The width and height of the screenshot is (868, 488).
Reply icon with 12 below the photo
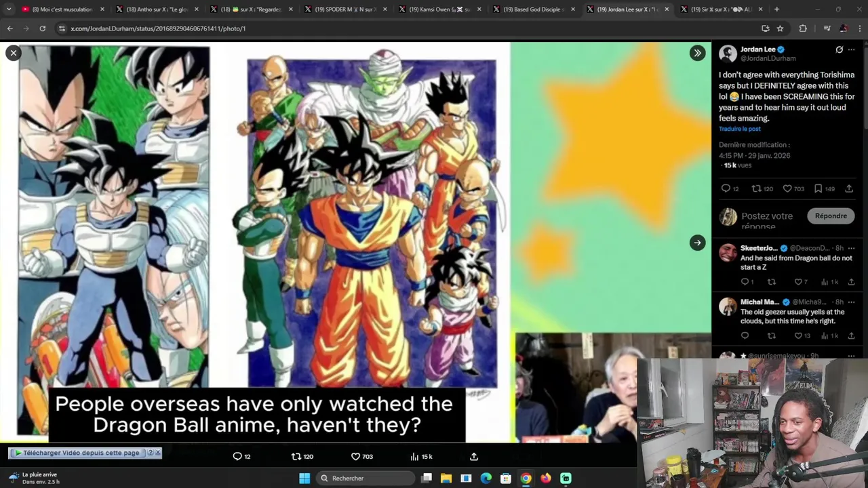[241, 456]
